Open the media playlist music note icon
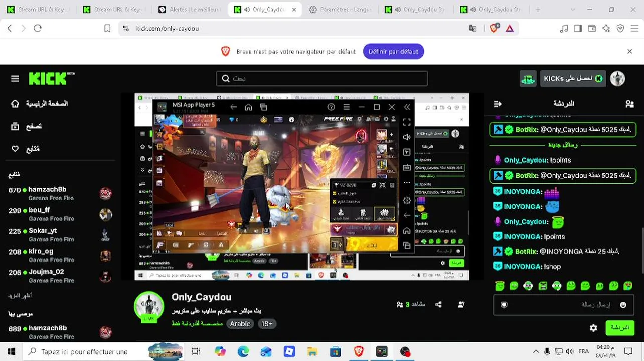Viewport: 644px width, 361px height. coord(564,29)
